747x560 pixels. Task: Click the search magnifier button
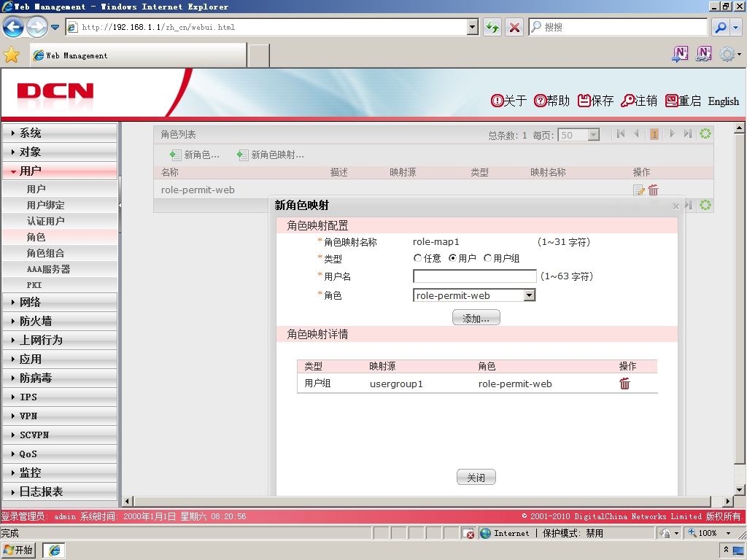tap(721, 27)
